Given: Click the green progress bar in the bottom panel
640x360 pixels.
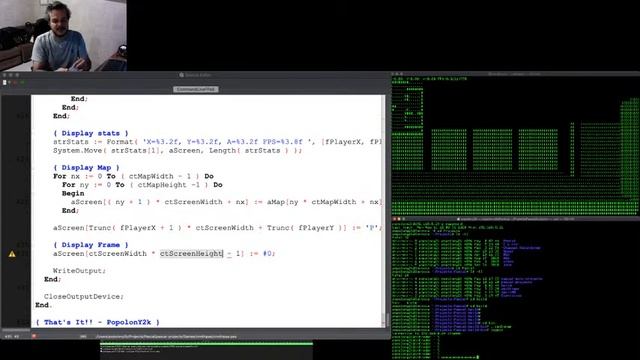Looking at the screenshot, I should [x=207, y=344].
